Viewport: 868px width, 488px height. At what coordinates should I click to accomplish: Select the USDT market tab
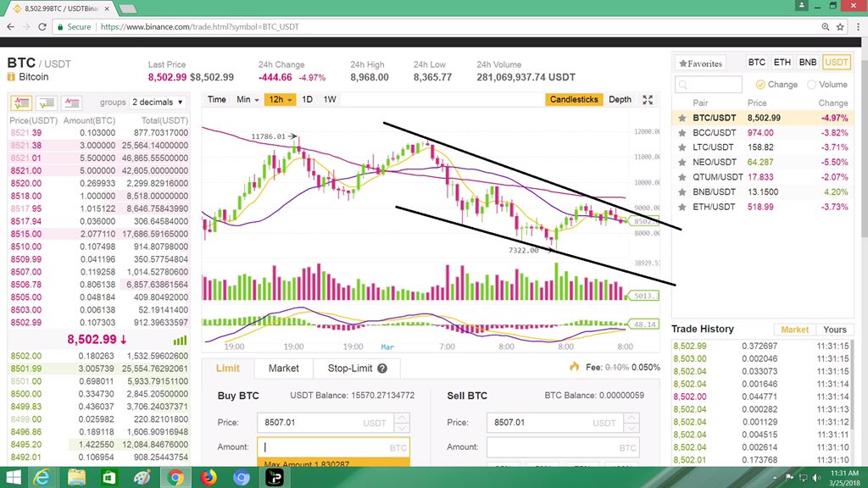[837, 63]
